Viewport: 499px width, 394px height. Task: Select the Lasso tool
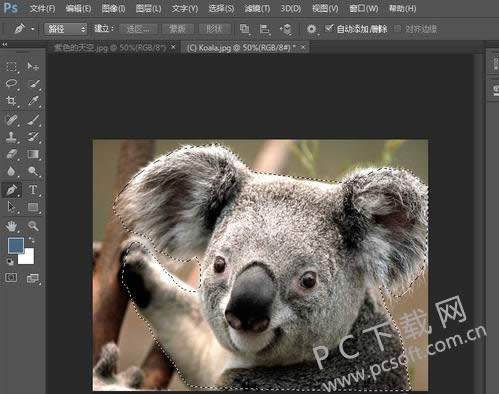click(x=11, y=83)
